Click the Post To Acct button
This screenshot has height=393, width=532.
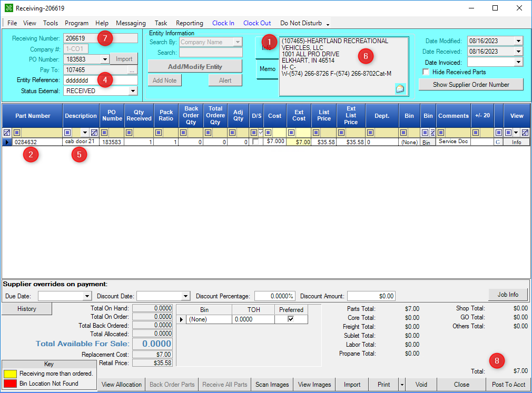click(x=508, y=385)
